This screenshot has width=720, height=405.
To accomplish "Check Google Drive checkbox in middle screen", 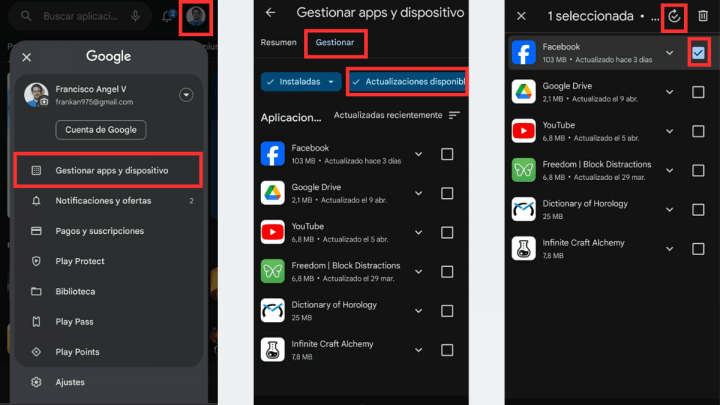I will (x=447, y=193).
